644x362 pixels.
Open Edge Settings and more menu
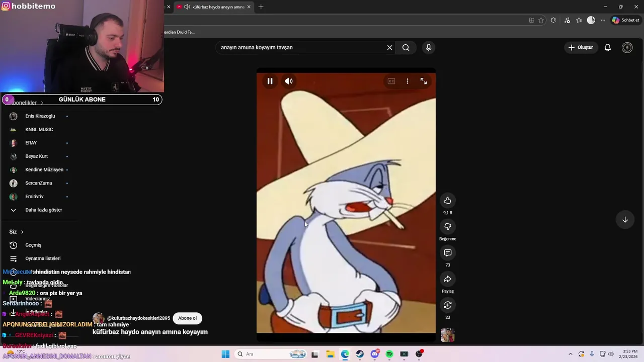pyautogui.click(x=603, y=20)
